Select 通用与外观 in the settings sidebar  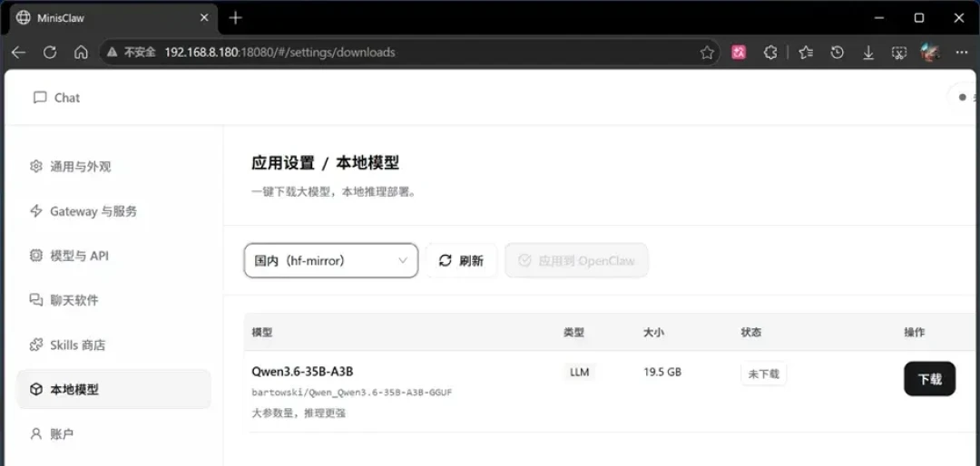[x=113, y=166]
